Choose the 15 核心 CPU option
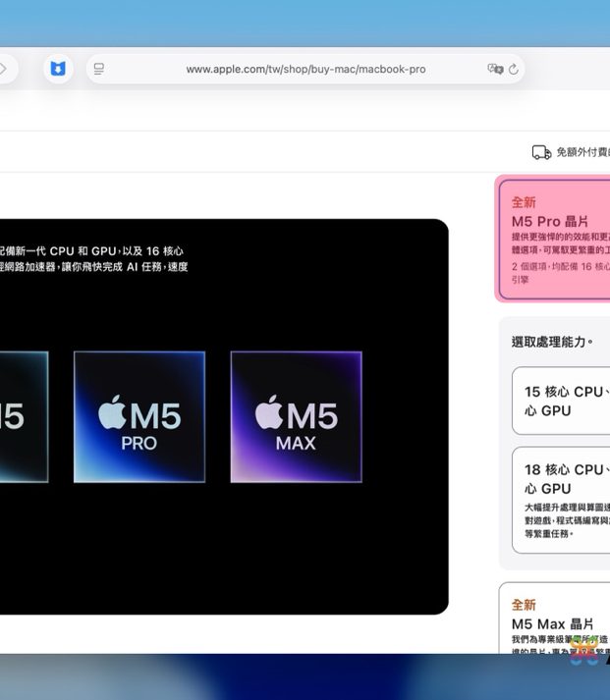 click(562, 401)
